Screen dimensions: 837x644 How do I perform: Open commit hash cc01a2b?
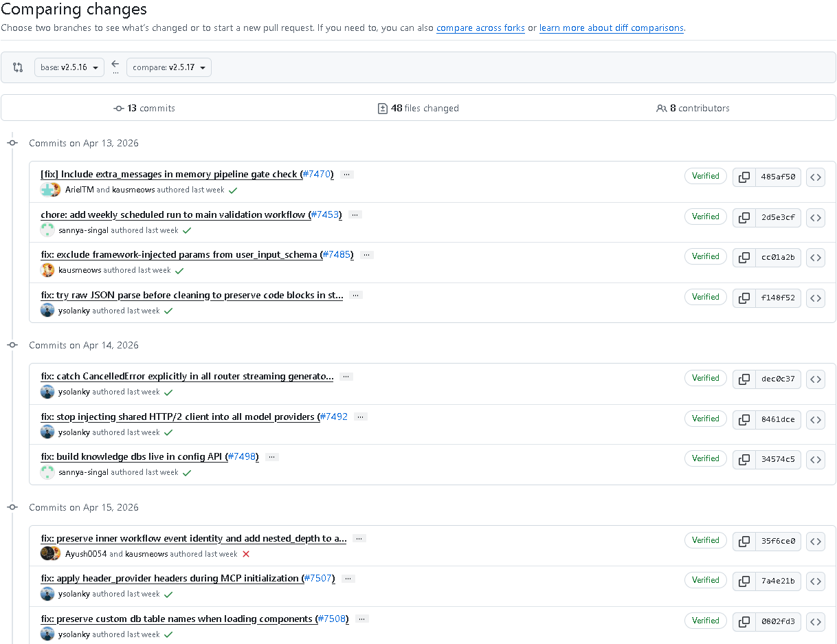(778, 257)
